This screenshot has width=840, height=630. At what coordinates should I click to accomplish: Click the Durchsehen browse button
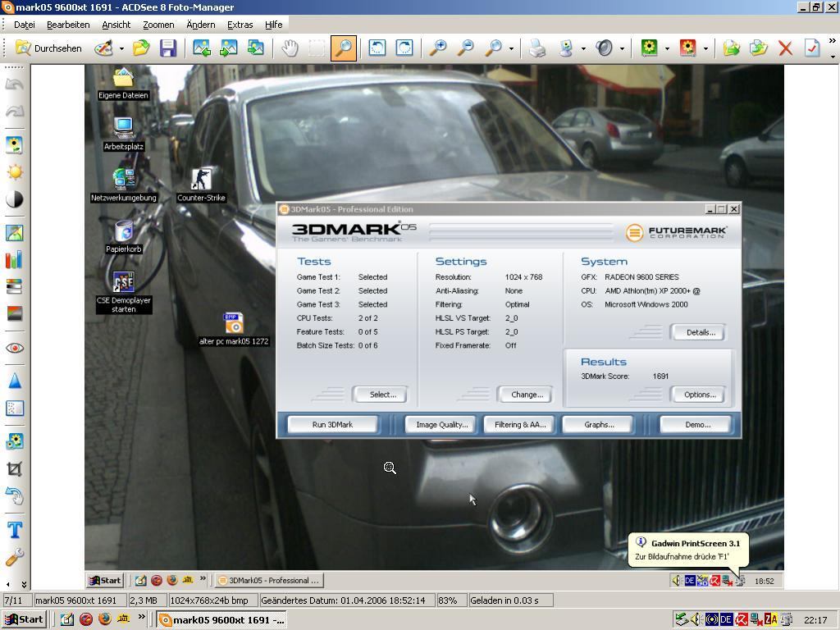[48, 48]
